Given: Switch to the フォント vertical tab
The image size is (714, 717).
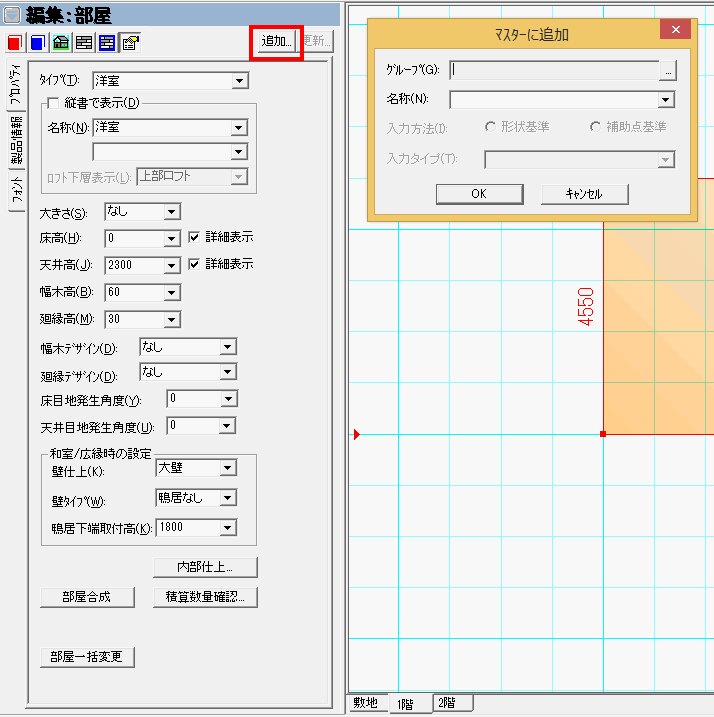Looking at the screenshot, I should coord(16,190).
